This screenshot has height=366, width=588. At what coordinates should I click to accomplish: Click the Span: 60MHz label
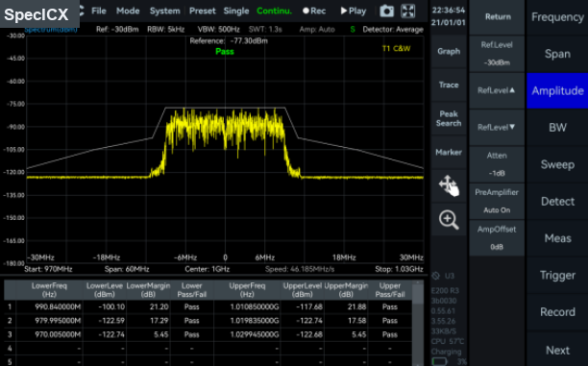(127, 269)
